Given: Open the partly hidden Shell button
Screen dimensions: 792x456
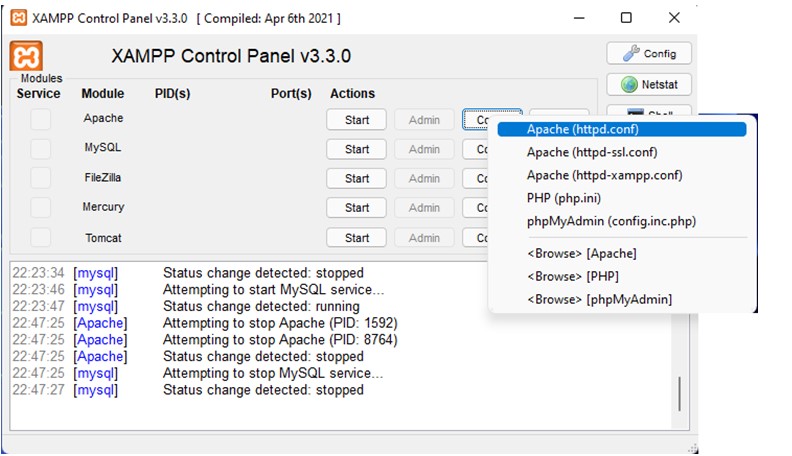Looking at the screenshot, I should (x=649, y=111).
